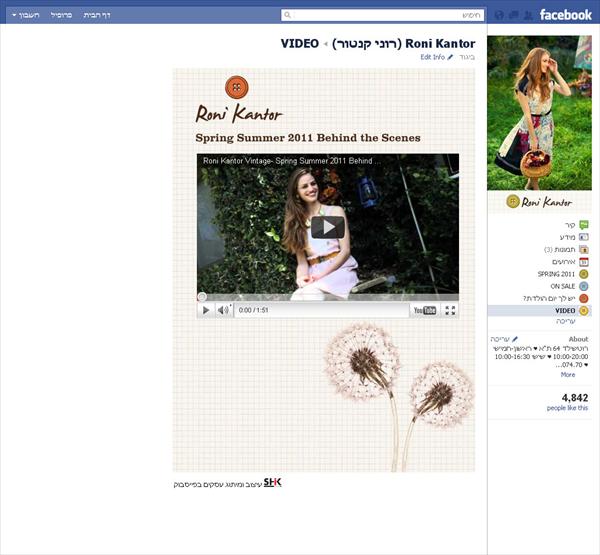Click the Facebook logo

pos(565,15)
